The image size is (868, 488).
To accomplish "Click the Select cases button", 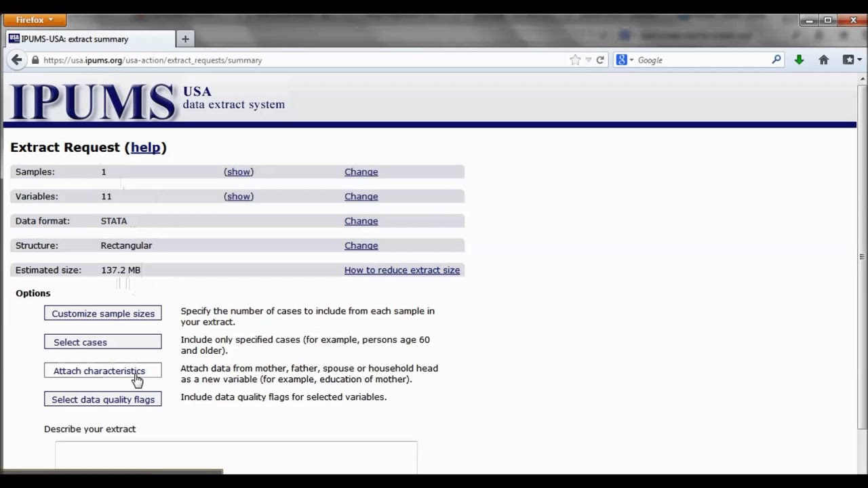I will click(103, 342).
